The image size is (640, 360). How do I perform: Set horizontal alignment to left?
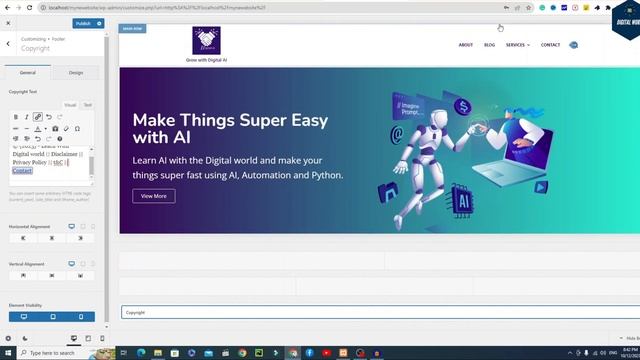23,238
